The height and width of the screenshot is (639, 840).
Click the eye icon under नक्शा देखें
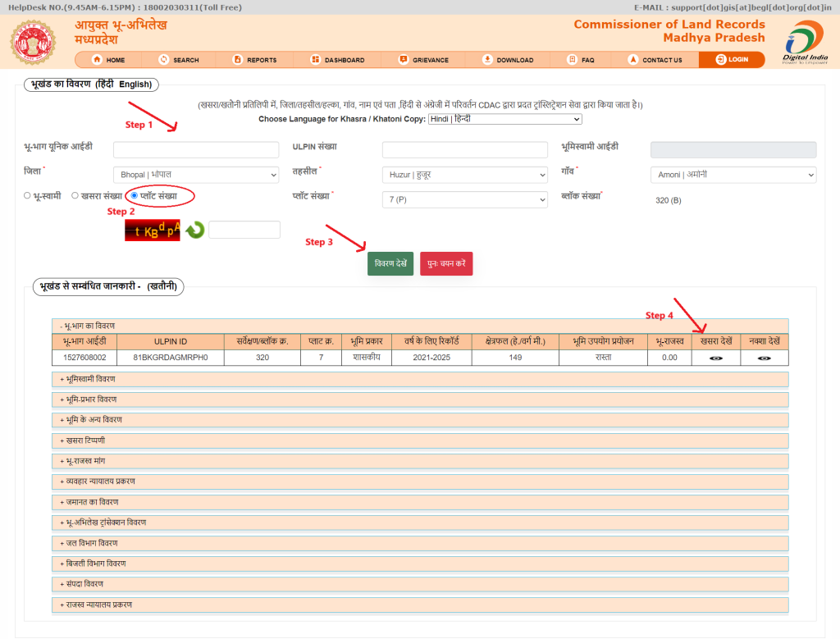(x=764, y=358)
